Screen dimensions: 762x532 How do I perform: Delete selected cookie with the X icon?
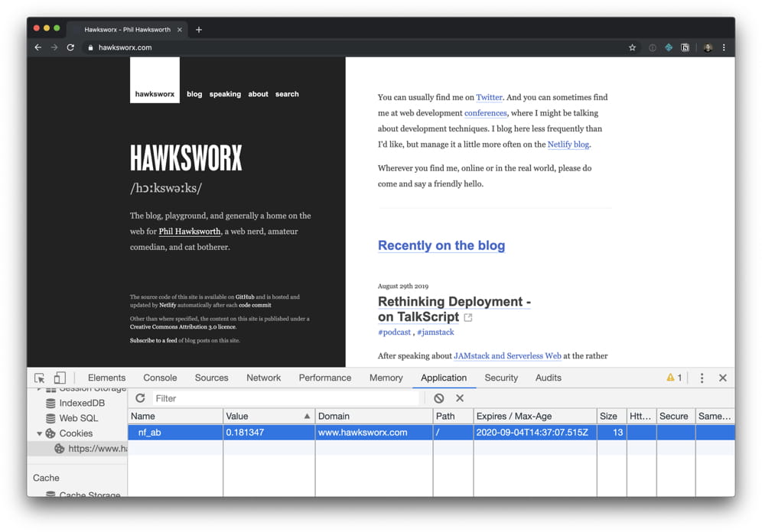coord(460,398)
